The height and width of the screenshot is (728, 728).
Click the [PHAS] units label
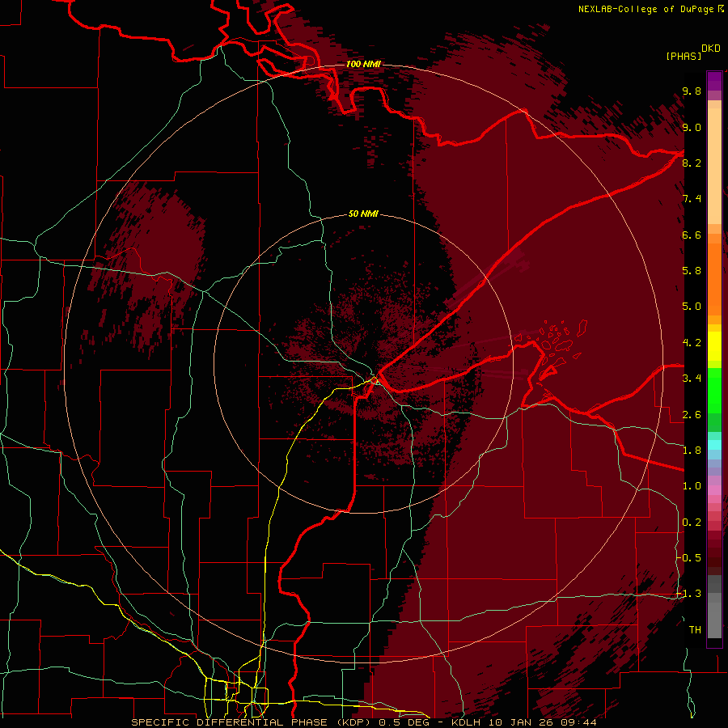point(684,57)
